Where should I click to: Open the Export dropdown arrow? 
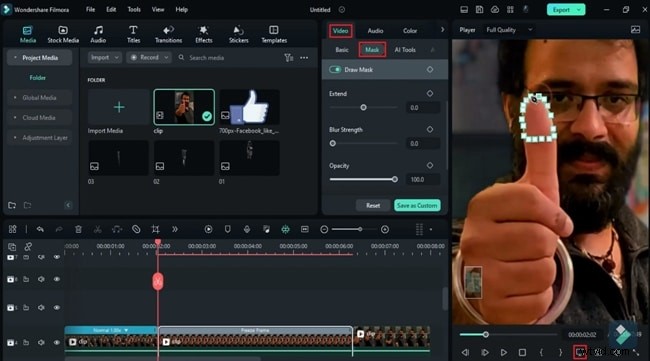(x=579, y=10)
